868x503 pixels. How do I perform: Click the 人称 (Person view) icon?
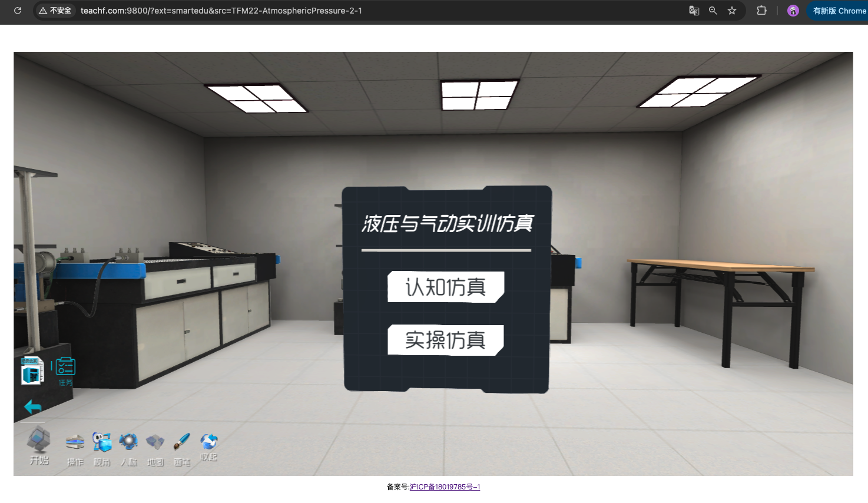point(128,442)
